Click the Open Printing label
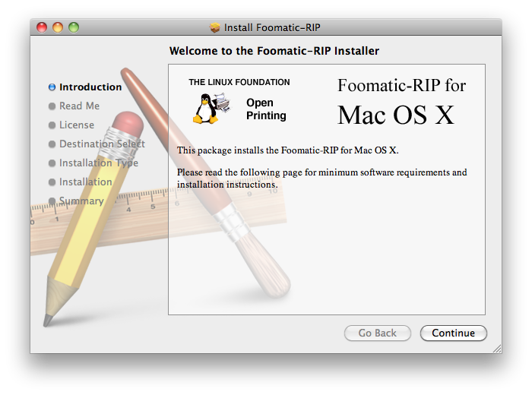 click(266, 109)
